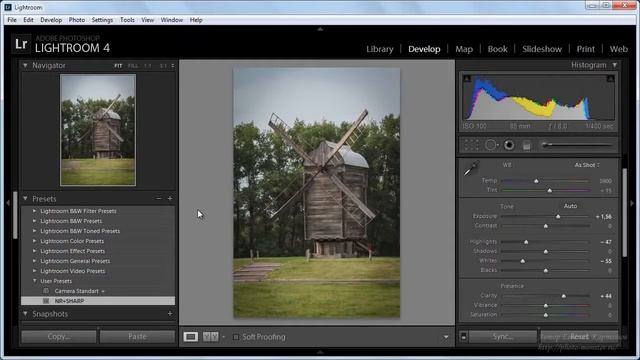Select the Red Eye Correction tool
The width and height of the screenshot is (640, 360).
(x=509, y=145)
